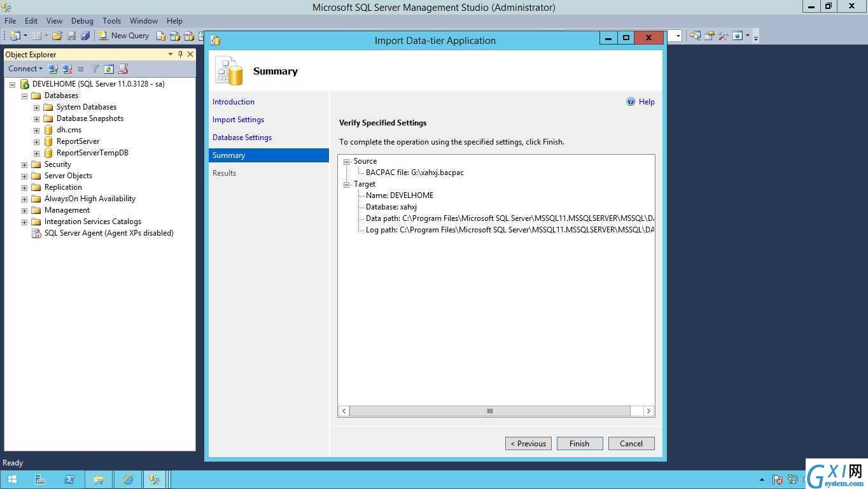Go to the Import Settings step
The height and width of the screenshot is (489, 868).
tap(238, 120)
